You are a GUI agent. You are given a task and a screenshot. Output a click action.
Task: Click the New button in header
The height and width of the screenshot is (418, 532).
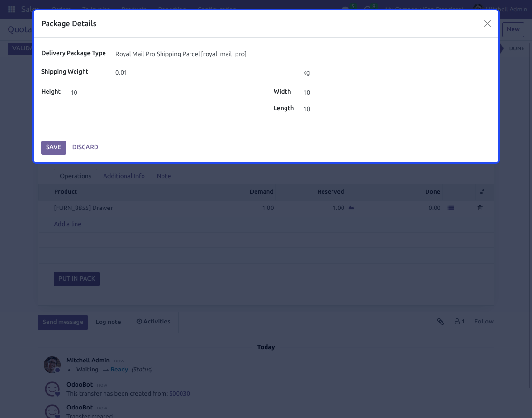[513, 29]
